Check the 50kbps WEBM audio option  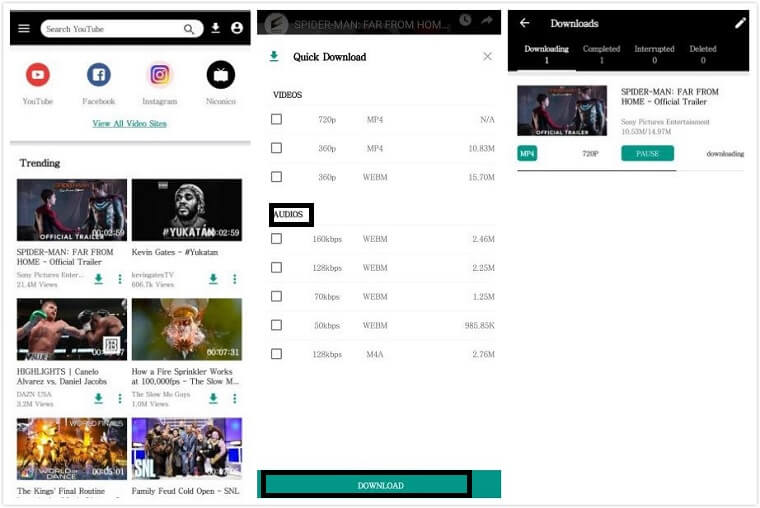276,325
